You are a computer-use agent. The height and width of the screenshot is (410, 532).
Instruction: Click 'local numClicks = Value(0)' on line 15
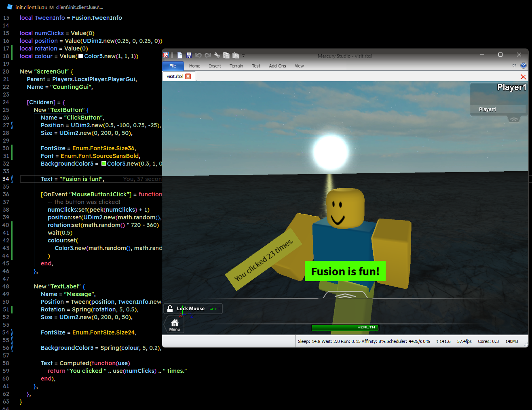(57, 33)
